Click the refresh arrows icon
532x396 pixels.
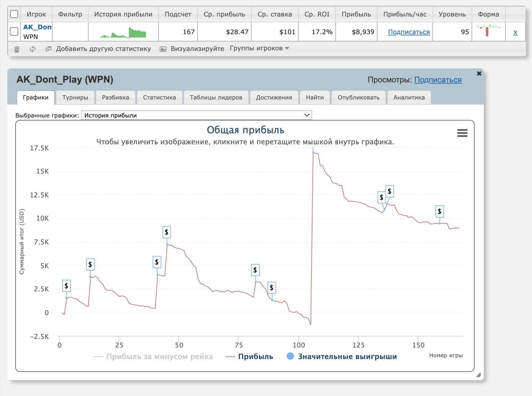[33, 49]
